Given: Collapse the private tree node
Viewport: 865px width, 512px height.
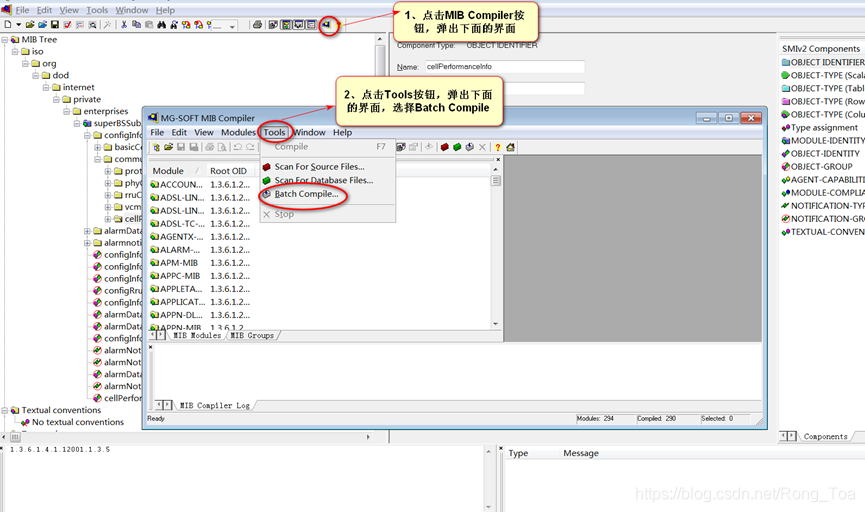Looking at the screenshot, I should coord(56,99).
